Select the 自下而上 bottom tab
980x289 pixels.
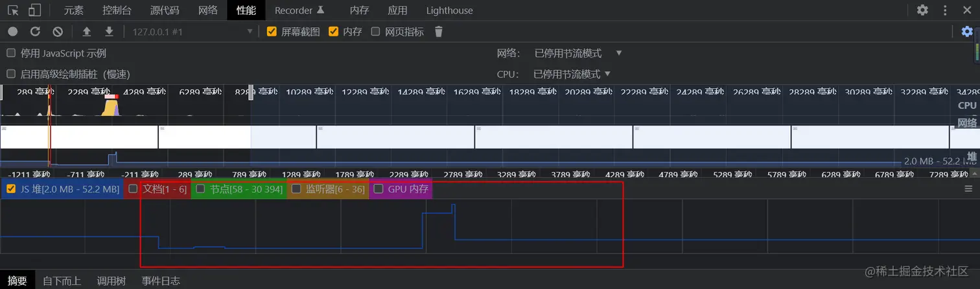click(x=62, y=281)
